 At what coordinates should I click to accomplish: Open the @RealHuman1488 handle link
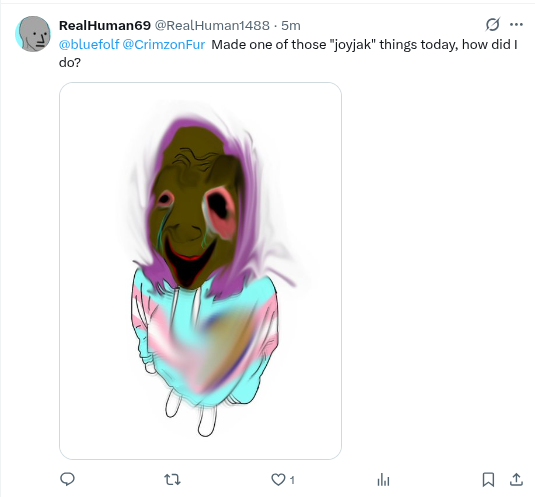point(212,25)
